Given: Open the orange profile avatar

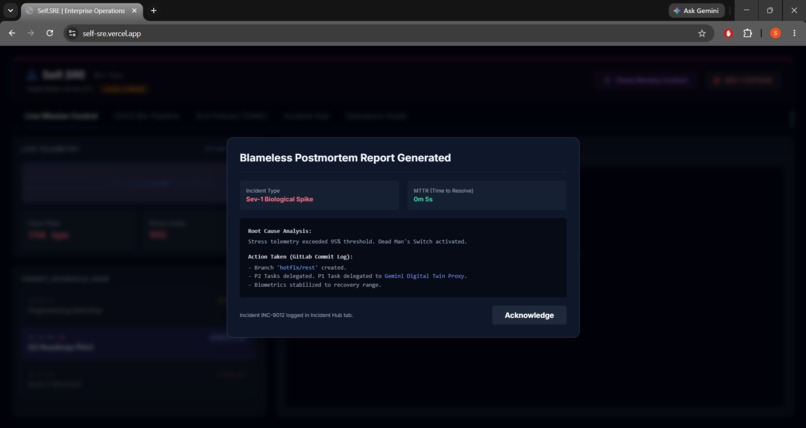Looking at the screenshot, I should pyautogui.click(x=776, y=33).
